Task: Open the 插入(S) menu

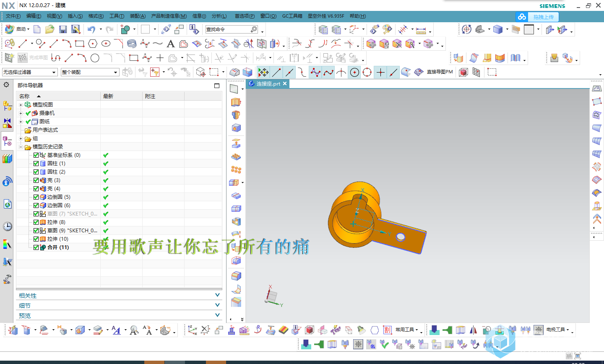Action: pos(75,16)
